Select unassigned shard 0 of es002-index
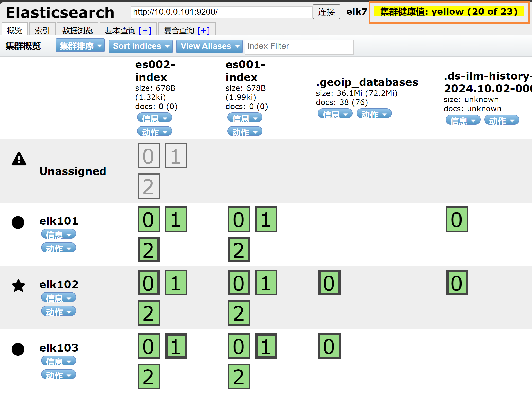Screen dimensions: 532x418 pyautogui.click(x=149, y=156)
